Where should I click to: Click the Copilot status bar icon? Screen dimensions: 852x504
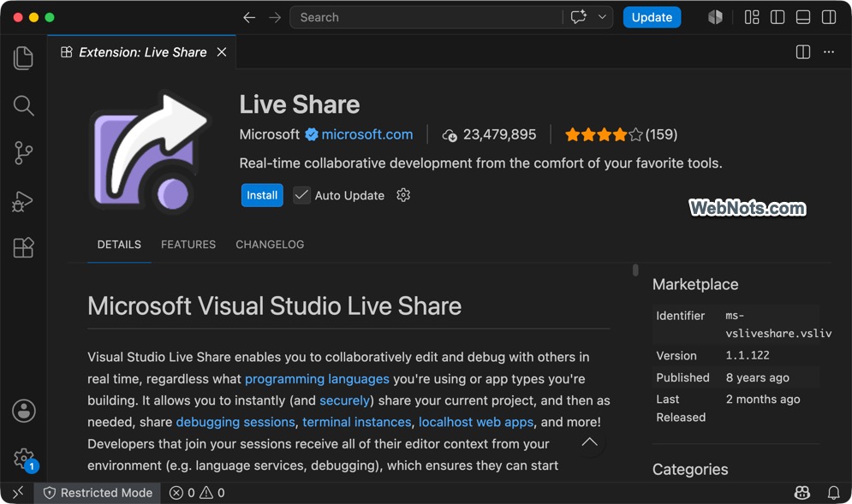click(802, 493)
